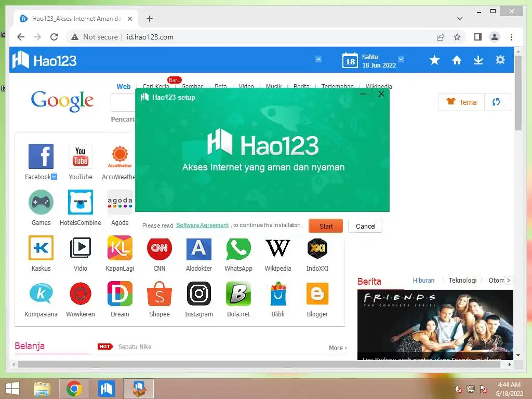
Task: Click the favorites star in Hao123 header
Action: click(435, 60)
